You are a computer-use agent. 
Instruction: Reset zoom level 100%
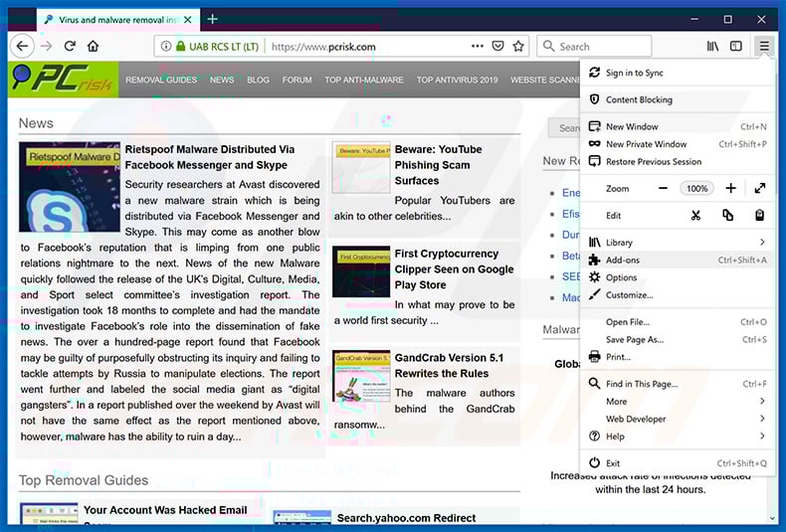click(696, 188)
